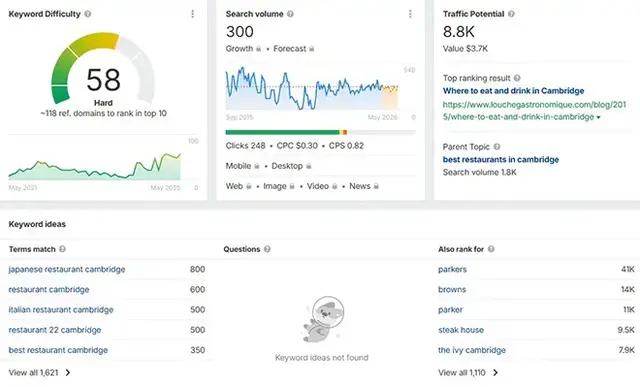Click the lock icon beside News

click(376, 186)
